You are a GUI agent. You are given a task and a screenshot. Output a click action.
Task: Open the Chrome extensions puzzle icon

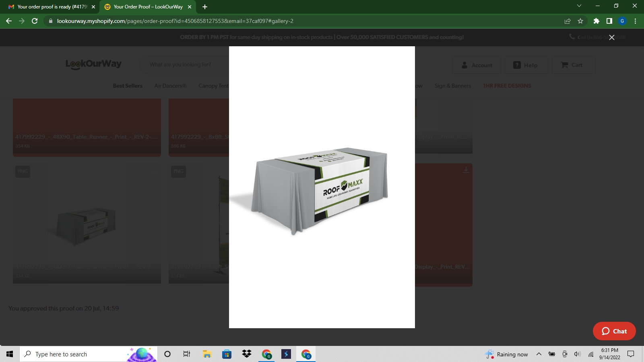[x=597, y=21]
